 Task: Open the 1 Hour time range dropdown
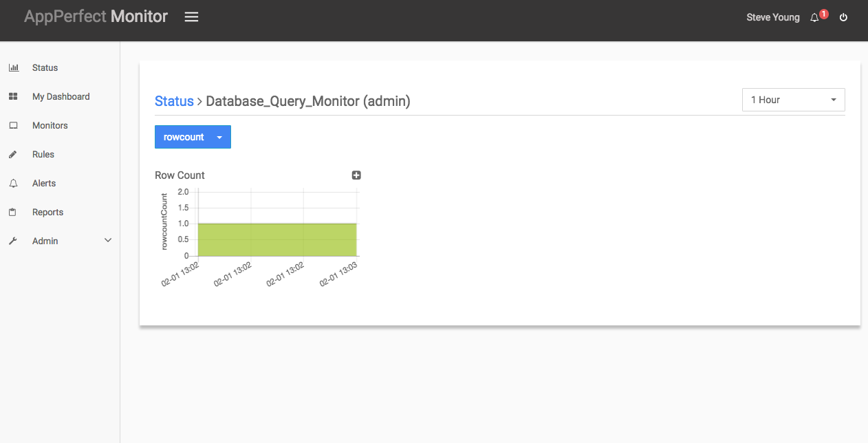pyautogui.click(x=794, y=100)
